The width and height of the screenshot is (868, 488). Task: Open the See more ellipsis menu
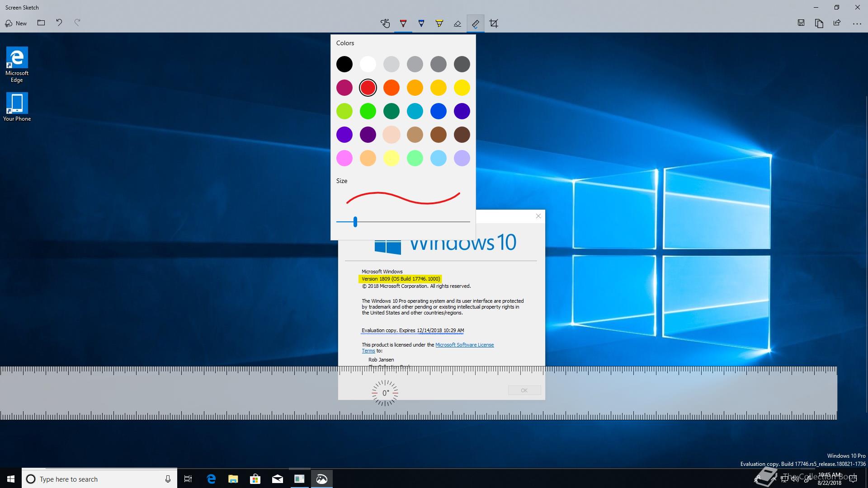(857, 23)
